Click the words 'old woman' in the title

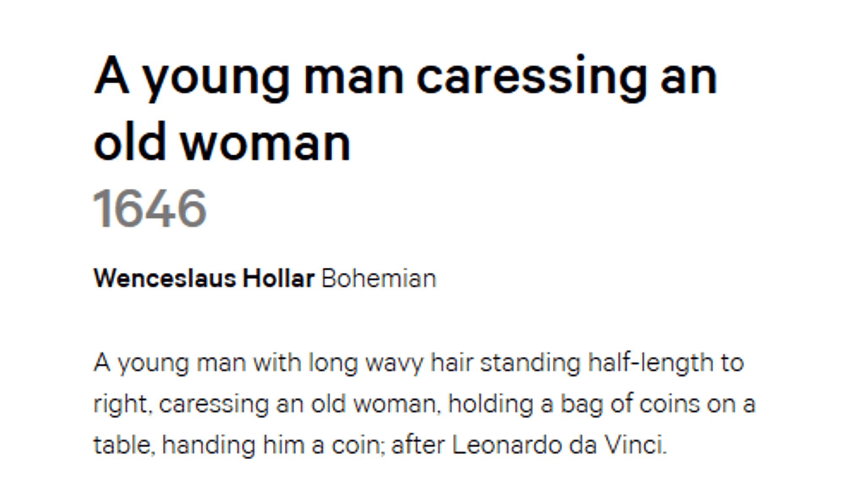click(222, 143)
